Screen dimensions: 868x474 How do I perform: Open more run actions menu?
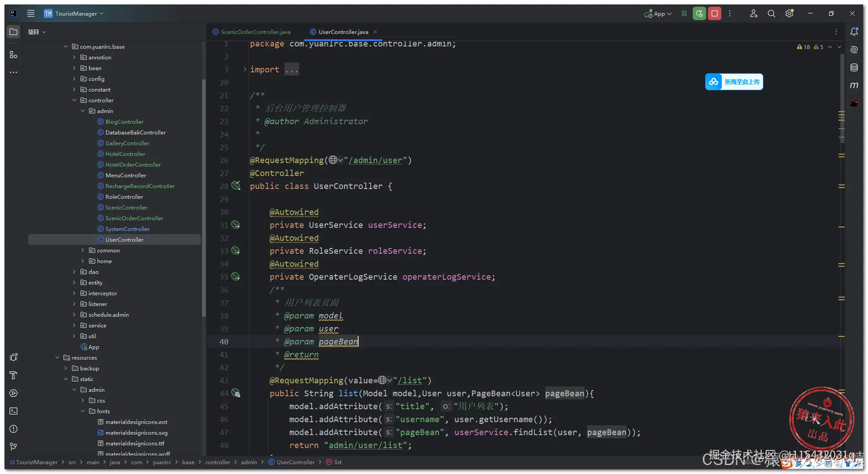tap(730, 13)
